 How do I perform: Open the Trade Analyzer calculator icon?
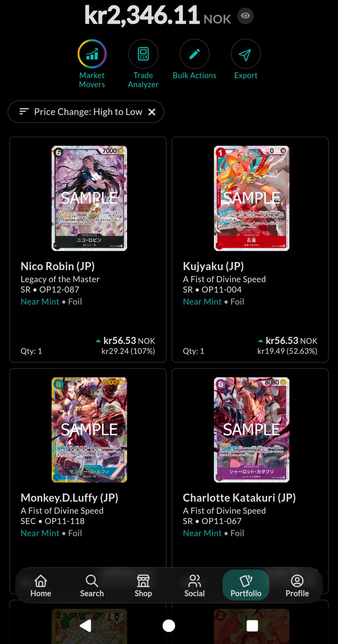point(143,54)
